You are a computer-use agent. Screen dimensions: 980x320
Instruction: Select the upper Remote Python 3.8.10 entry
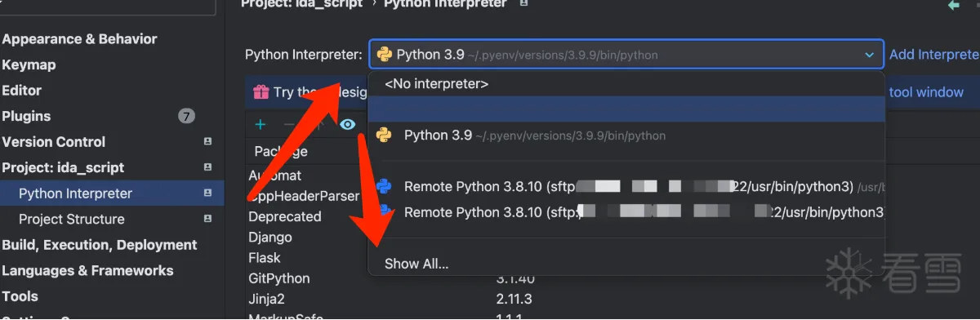626,187
